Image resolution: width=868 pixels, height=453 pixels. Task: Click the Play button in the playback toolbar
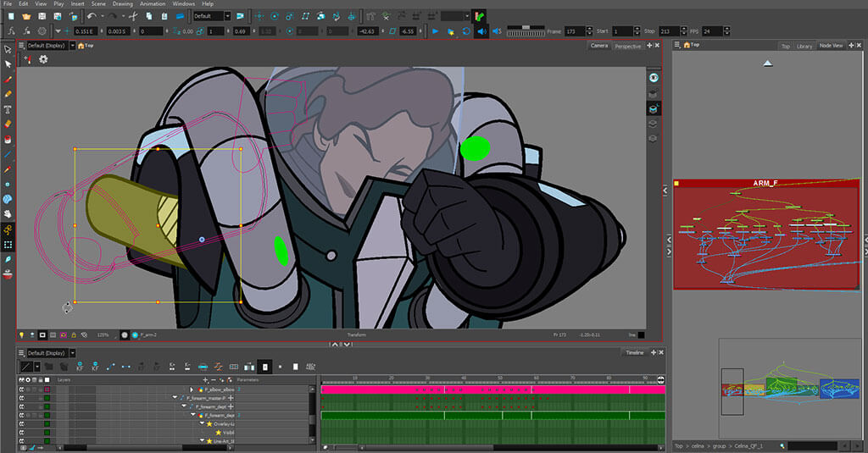pyautogui.click(x=436, y=31)
